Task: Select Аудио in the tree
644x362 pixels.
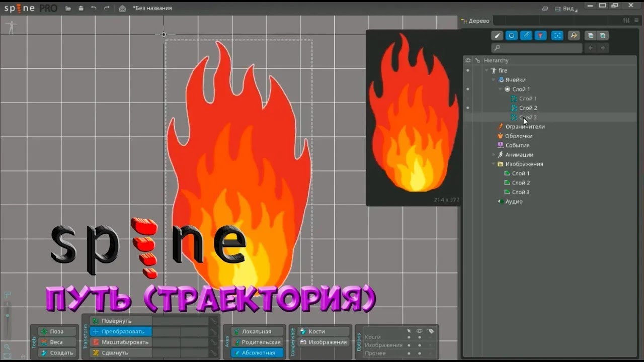Action: [x=514, y=202]
